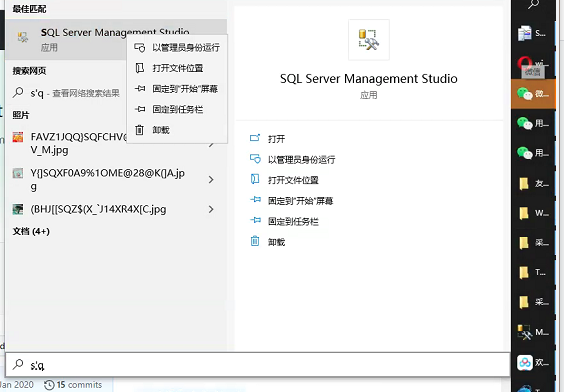Click 打开 in the details pane
564x392 pixels.
(x=276, y=138)
